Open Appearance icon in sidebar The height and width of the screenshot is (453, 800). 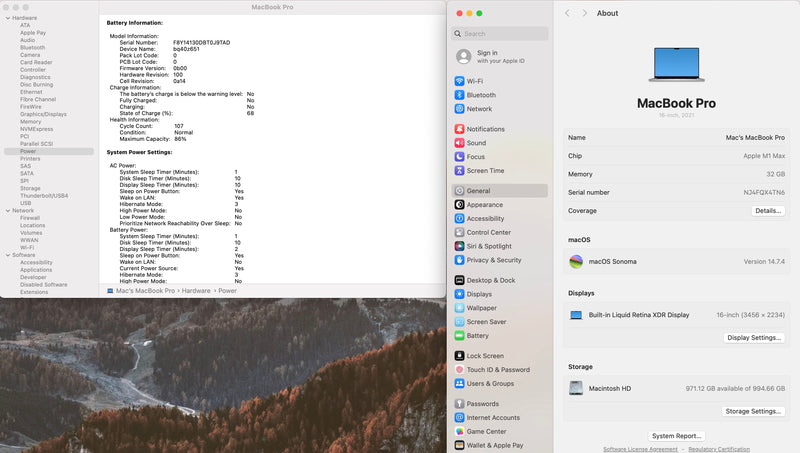pyautogui.click(x=459, y=205)
